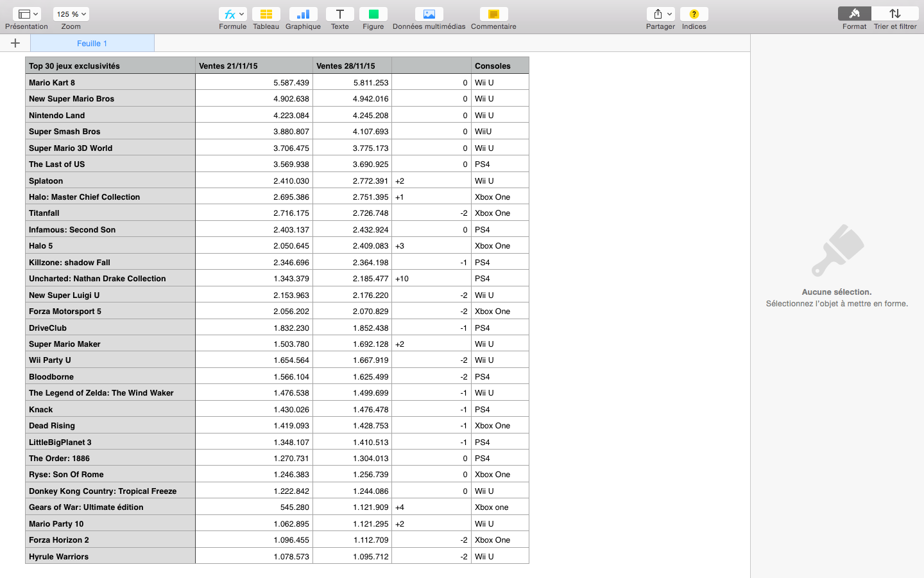
Task: Open the Présentation view menu
Action: coord(26,14)
